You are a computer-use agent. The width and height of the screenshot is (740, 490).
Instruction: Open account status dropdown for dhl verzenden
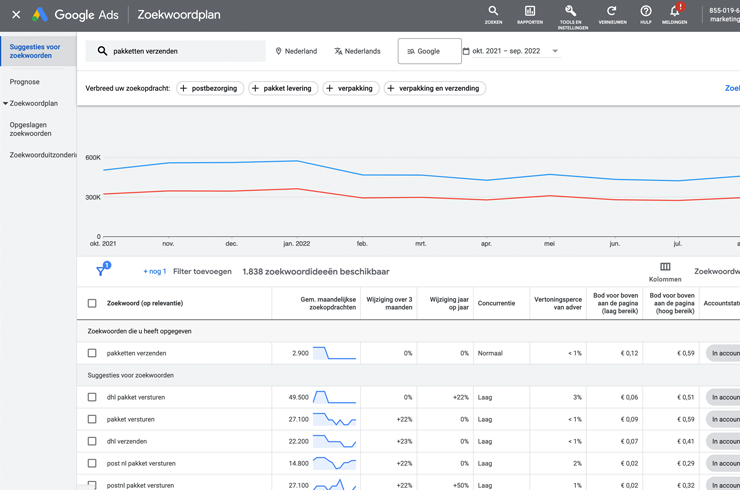[x=723, y=441]
